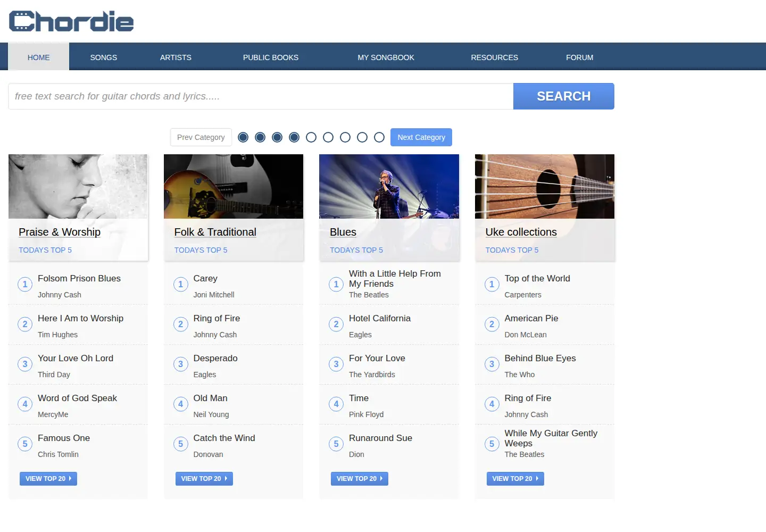Viewport: 766px width, 532px height.
Task: Open Desperado by Eagles
Action: point(215,358)
